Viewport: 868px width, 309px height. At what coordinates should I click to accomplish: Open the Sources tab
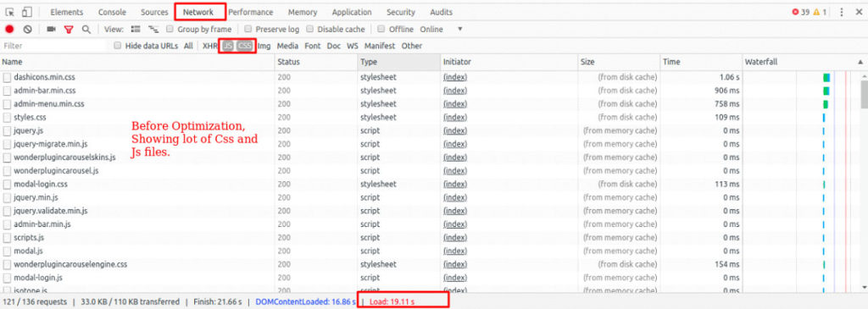(154, 12)
